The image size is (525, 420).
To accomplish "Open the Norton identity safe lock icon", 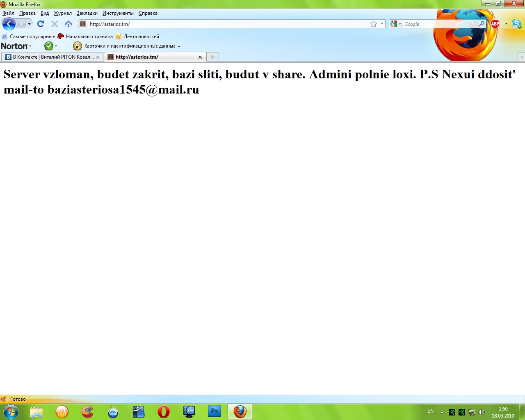I will (77, 46).
